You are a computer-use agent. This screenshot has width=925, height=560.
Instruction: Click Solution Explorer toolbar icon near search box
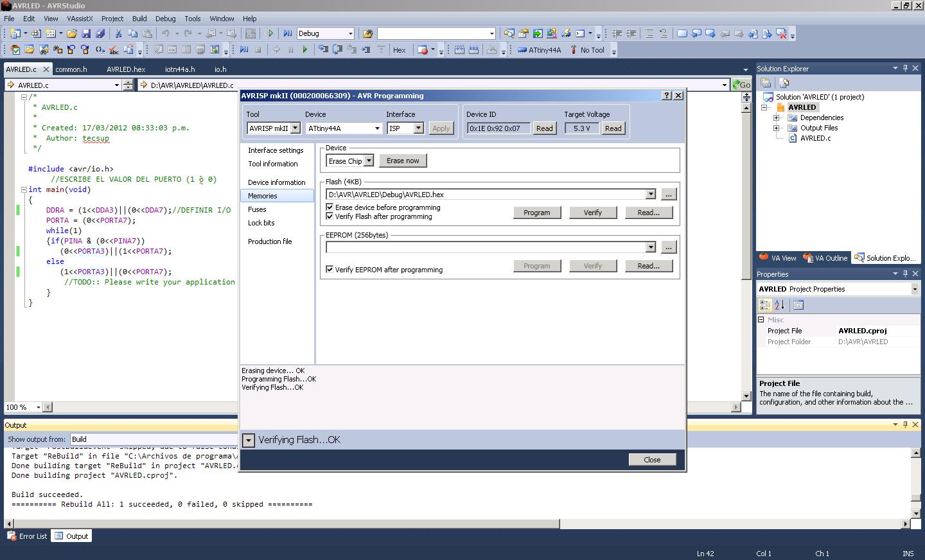click(509, 33)
